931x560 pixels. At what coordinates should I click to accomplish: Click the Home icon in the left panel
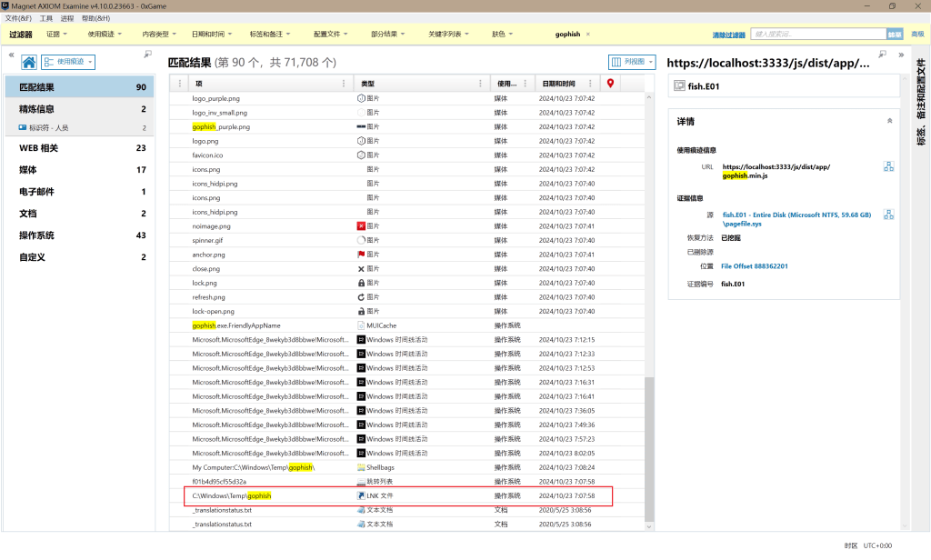tap(29, 63)
